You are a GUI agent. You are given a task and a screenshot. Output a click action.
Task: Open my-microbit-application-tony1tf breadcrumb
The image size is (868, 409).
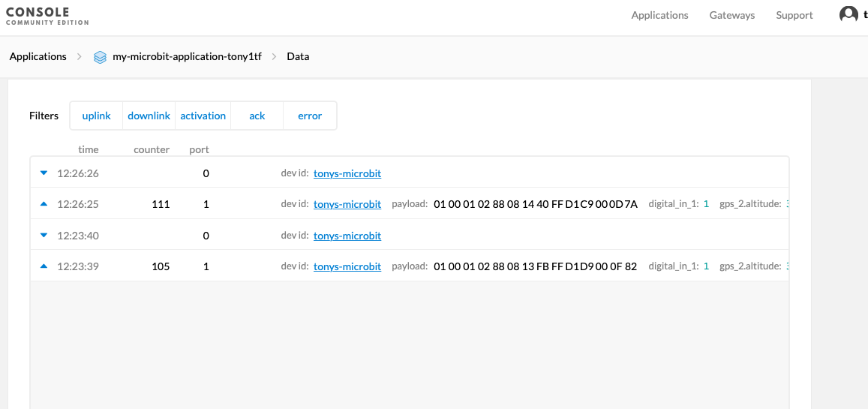pyautogui.click(x=187, y=56)
